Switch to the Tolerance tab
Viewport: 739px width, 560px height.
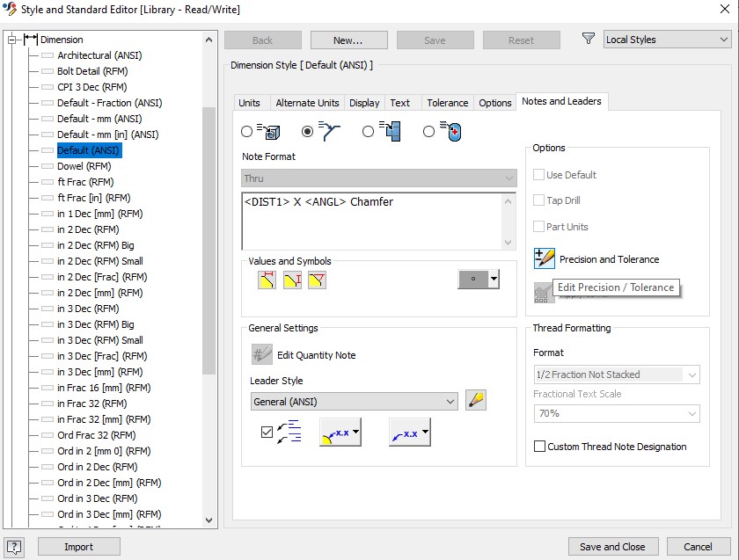click(448, 103)
